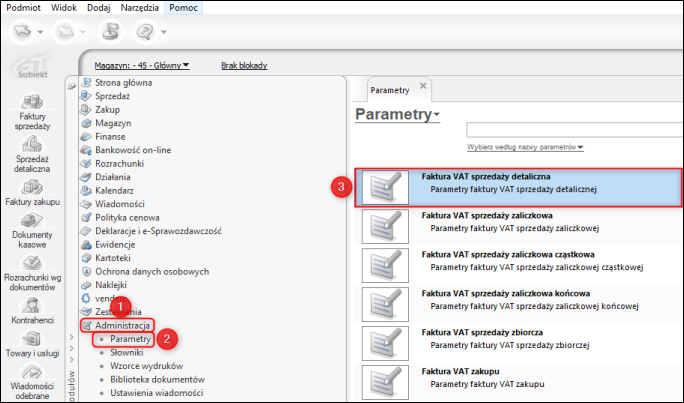
Task: Open the Wiadomości odebrane sidebar shortcut
Action: pyautogui.click(x=32, y=382)
